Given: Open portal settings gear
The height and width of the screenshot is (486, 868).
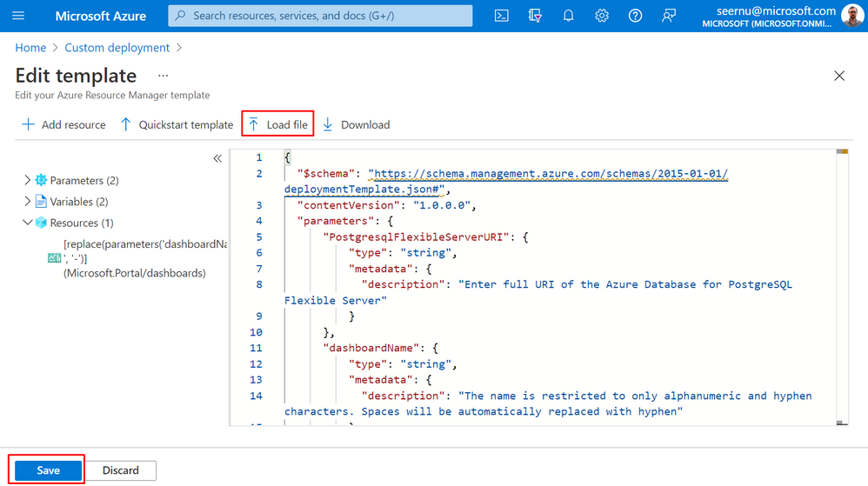Looking at the screenshot, I should (602, 16).
